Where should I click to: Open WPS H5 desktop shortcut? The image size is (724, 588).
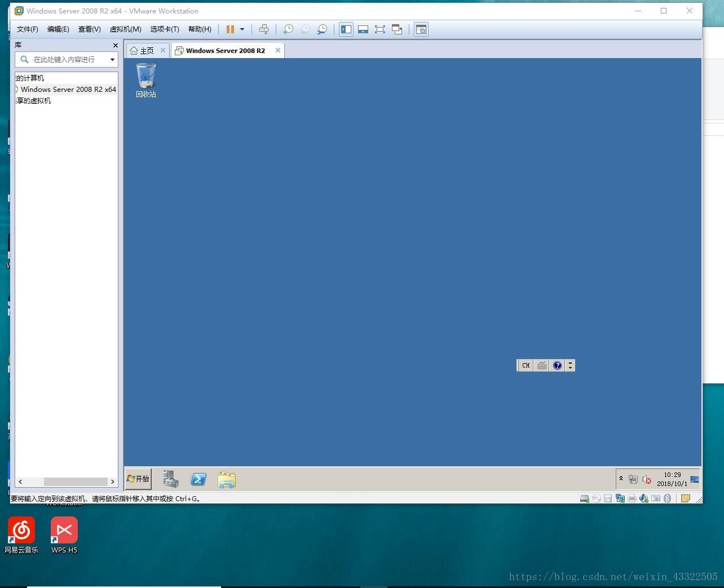pyautogui.click(x=64, y=535)
